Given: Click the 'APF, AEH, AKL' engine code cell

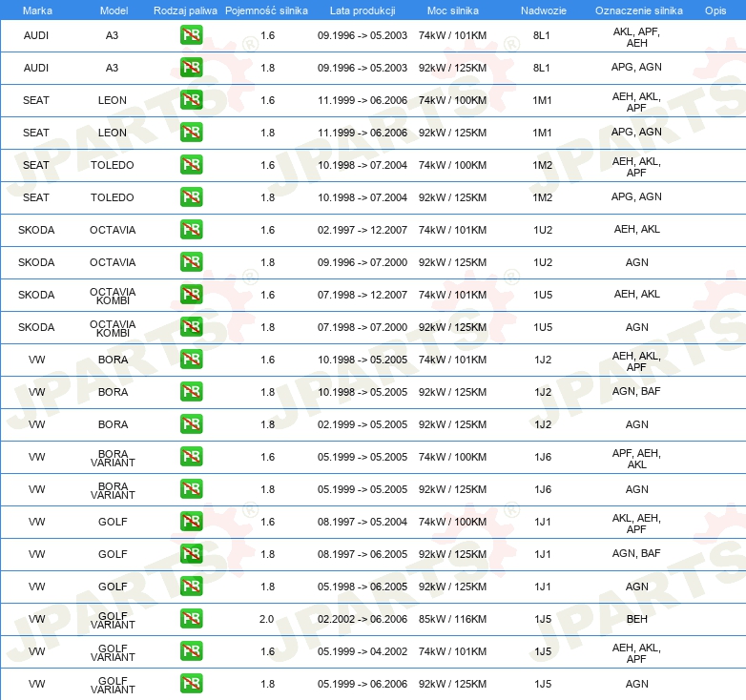Looking at the screenshot, I should [x=636, y=459].
